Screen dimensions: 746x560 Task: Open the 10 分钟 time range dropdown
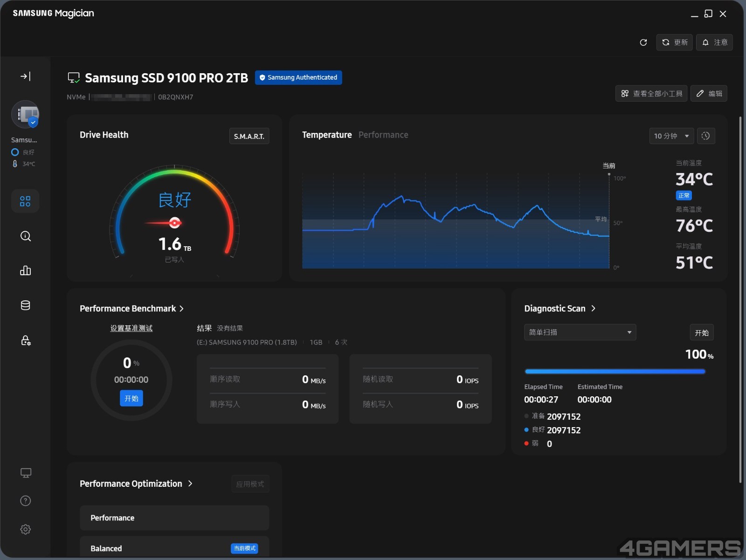click(671, 136)
